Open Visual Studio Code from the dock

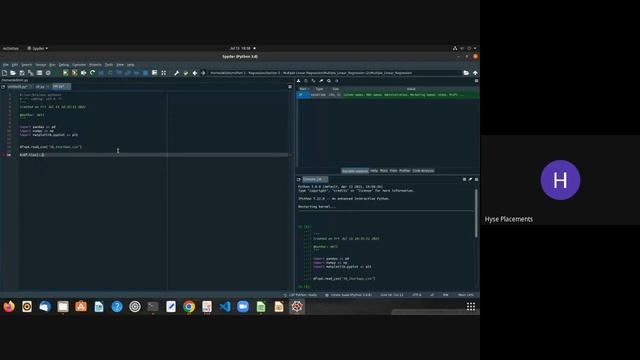click(225, 307)
